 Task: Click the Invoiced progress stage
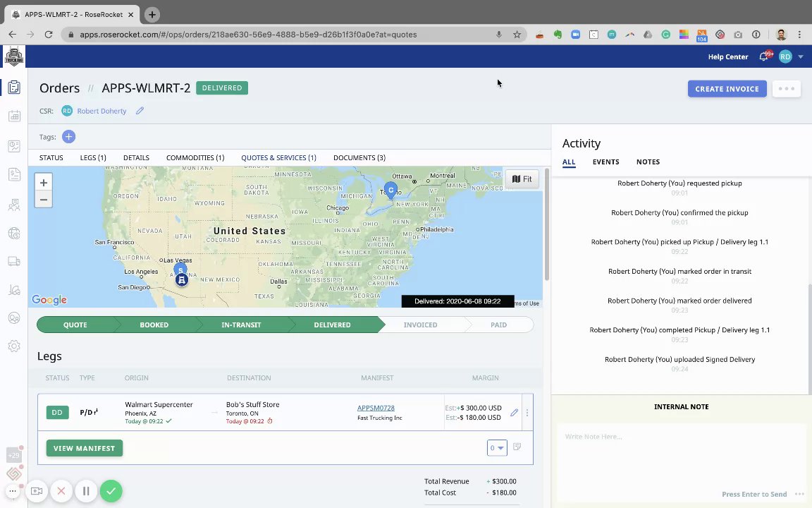pyautogui.click(x=421, y=325)
